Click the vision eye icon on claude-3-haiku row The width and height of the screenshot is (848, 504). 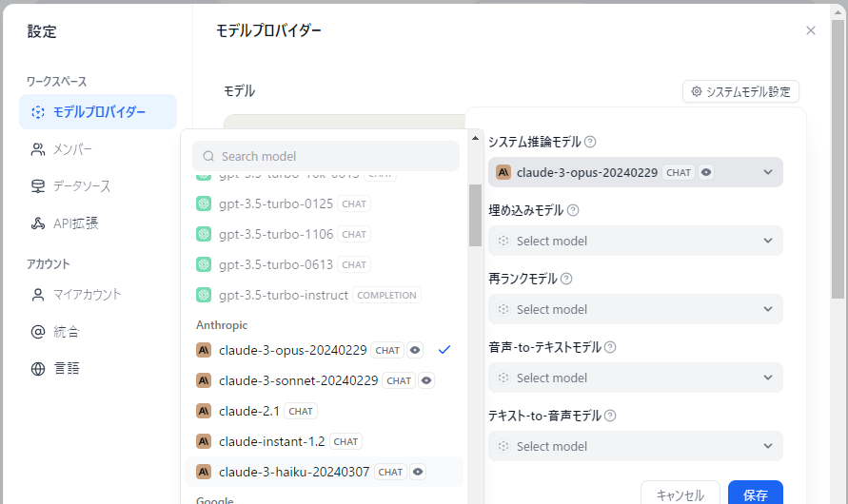[418, 472]
